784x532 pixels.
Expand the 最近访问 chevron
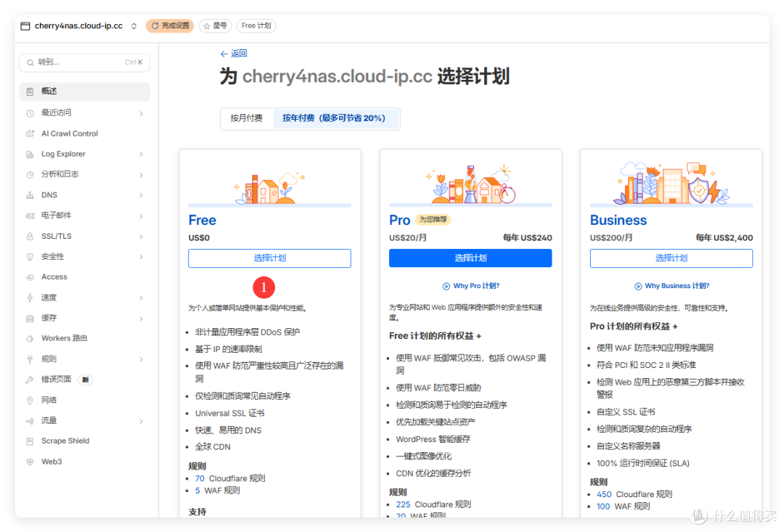tap(141, 113)
